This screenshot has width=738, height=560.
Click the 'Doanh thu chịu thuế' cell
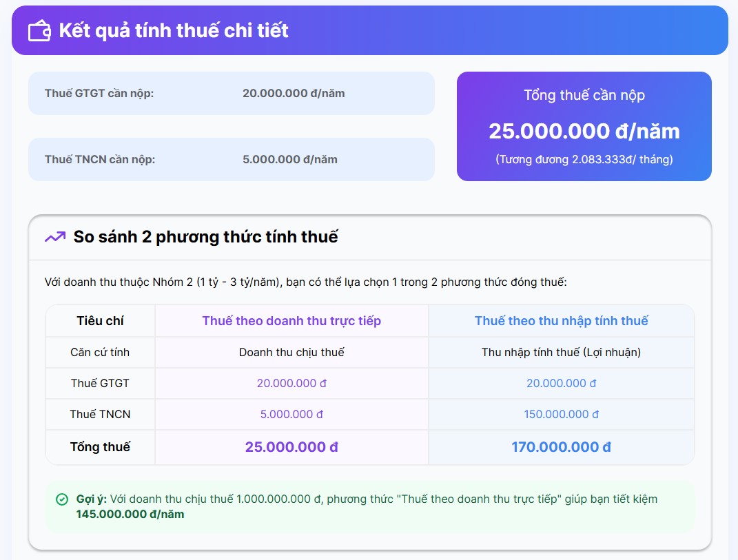pyautogui.click(x=291, y=352)
